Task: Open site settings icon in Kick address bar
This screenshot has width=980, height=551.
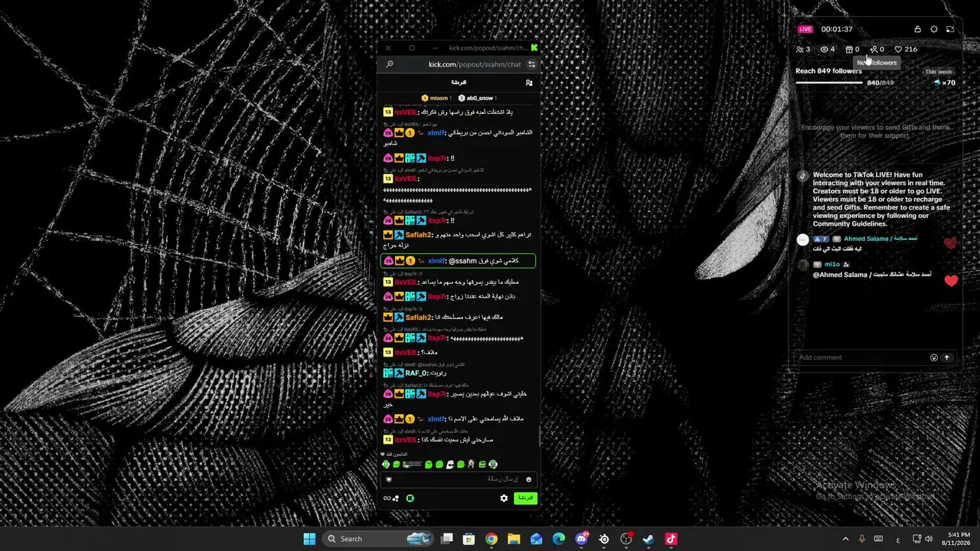Action: click(x=531, y=64)
